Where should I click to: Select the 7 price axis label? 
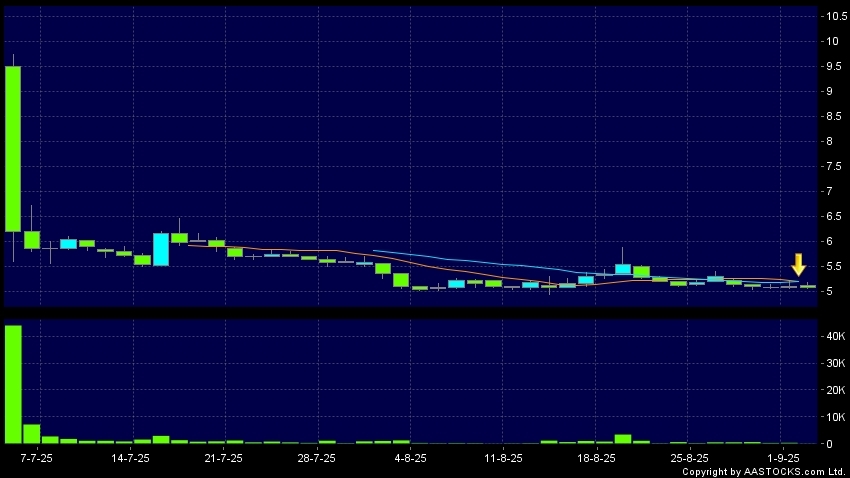coord(829,191)
